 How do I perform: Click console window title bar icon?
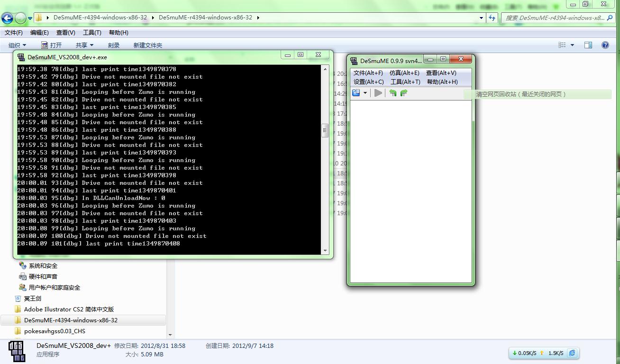(21, 57)
